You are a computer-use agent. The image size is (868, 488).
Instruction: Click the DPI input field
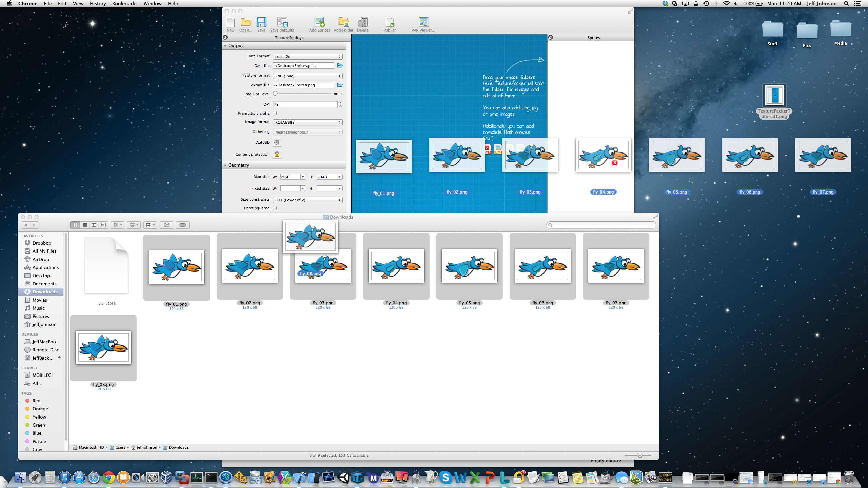click(305, 104)
